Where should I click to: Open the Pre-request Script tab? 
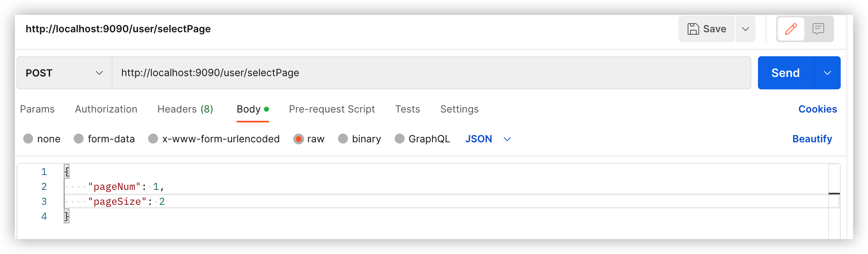point(332,109)
